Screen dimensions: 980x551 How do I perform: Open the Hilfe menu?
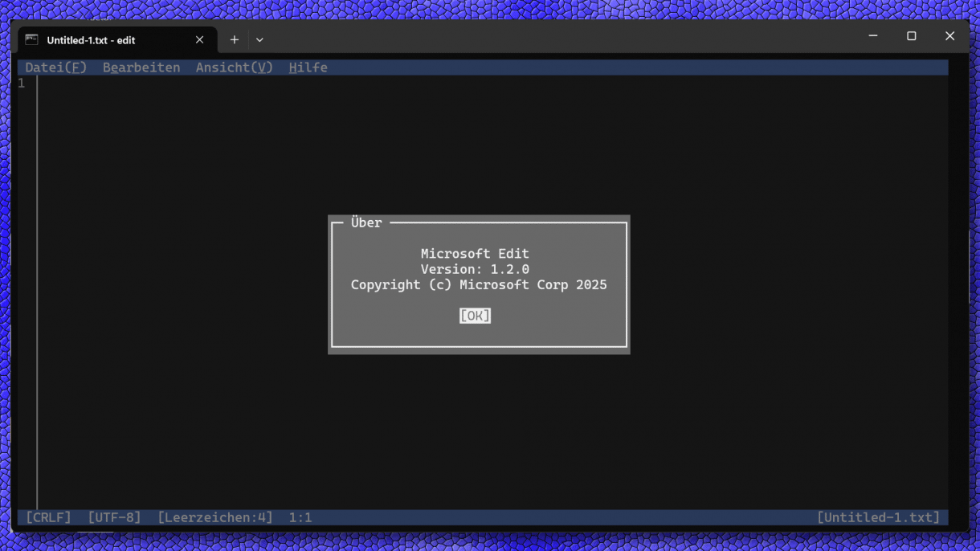(308, 67)
